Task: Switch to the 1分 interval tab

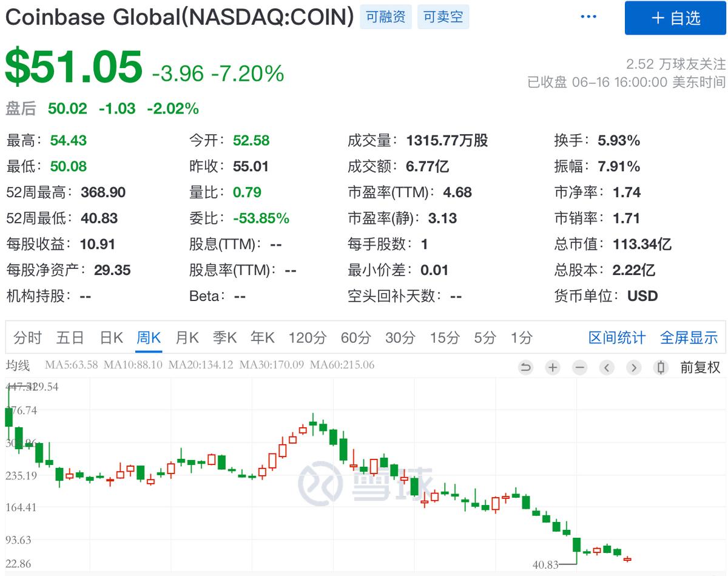Action: [521, 337]
